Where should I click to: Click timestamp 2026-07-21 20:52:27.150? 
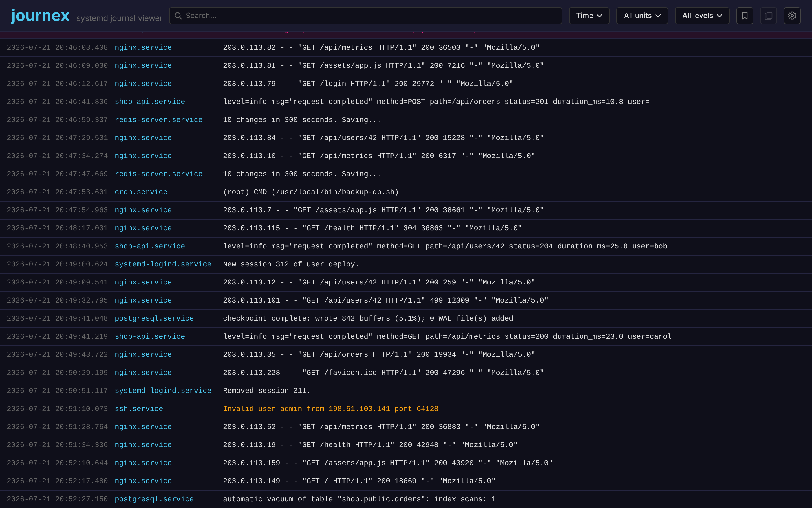click(58, 499)
